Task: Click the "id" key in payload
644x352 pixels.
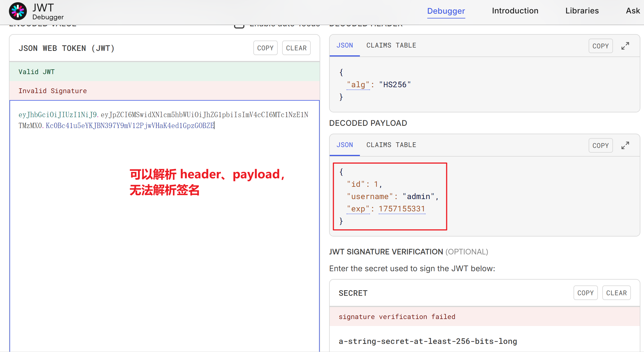Action: pos(356,184)
